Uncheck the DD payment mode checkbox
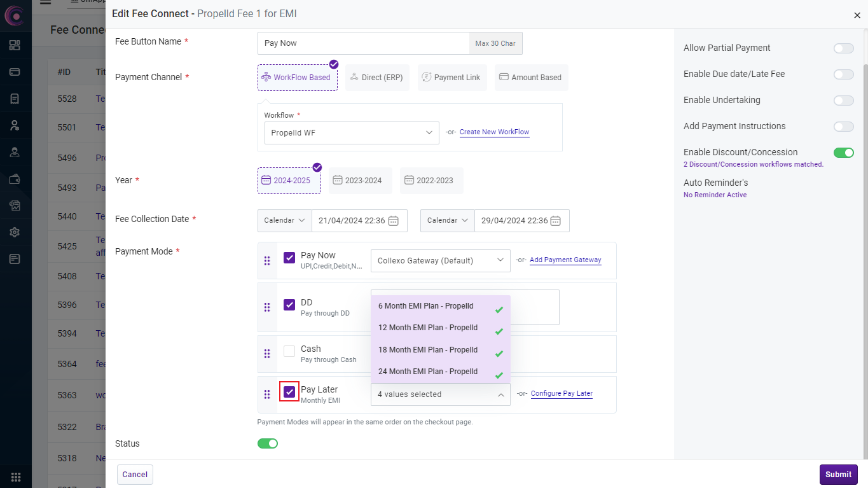The height and width of the screenshot is (488, 868). point(289,305)
